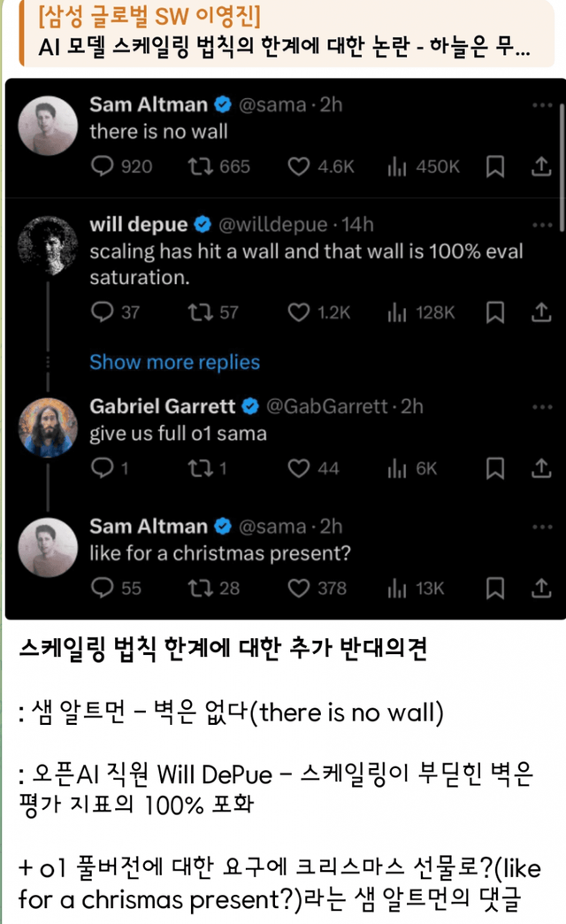Screen dimensions: 566x924
Task: Open the more options menu on will depue's tweet
Action: (x=540, y=223)
